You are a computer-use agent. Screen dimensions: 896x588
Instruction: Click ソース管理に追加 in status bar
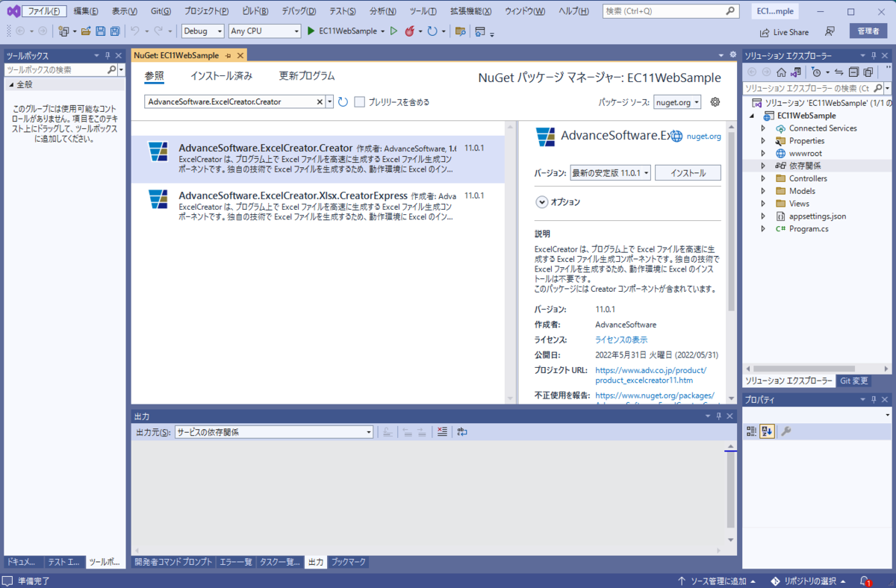717,581
